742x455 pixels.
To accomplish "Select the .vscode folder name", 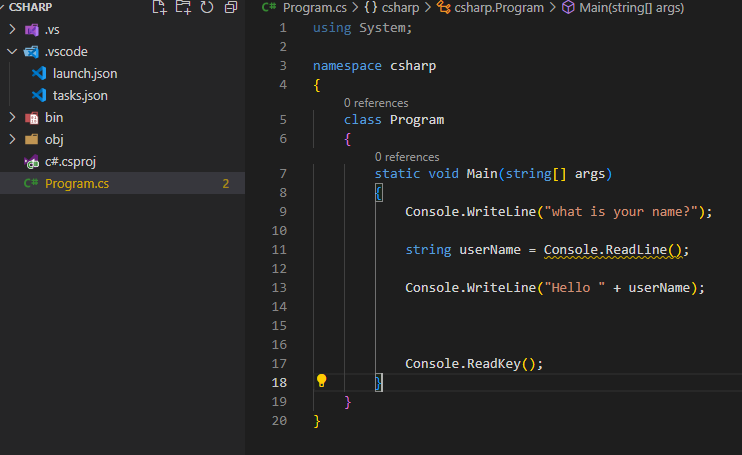I will tap(66, 52).
